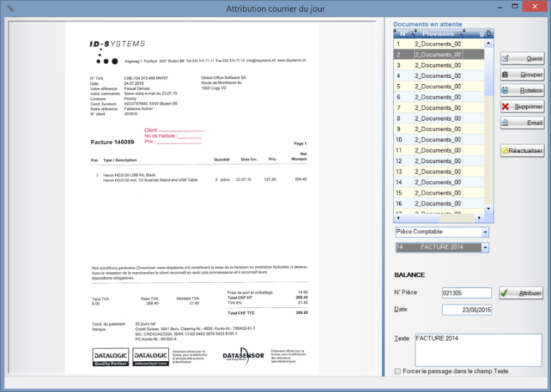551x392 pixels.
Task: Click the Grouper button
Action: (x=522, y=75)
